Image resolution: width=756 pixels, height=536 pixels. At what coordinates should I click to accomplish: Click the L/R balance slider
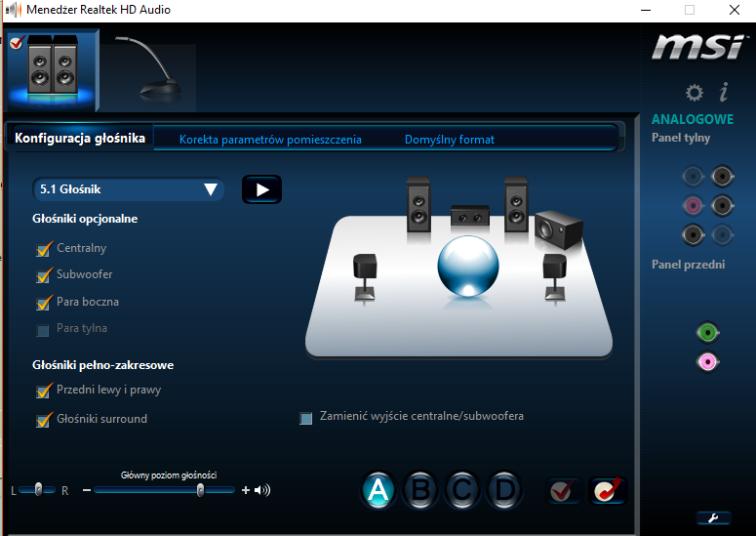point(38,490)
